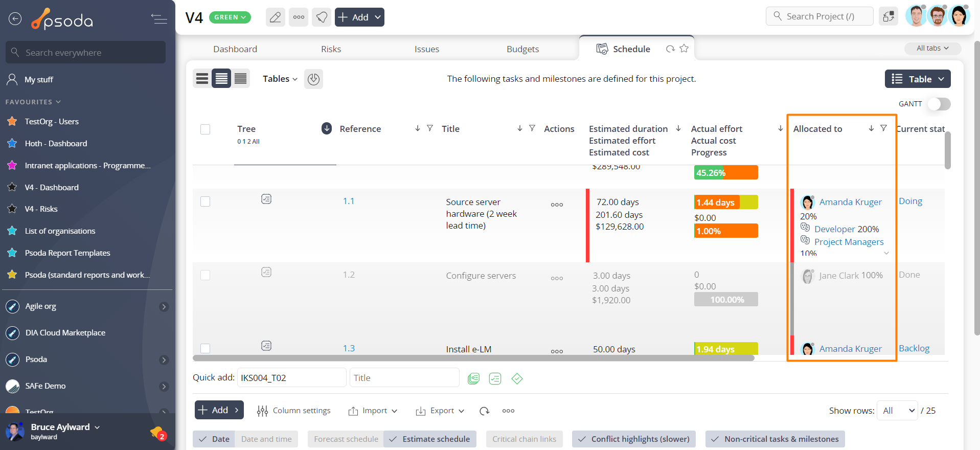Tick checkbox for row 1.1
The height and width of the screenshot is (450, 980).
(x=206, y=201)
